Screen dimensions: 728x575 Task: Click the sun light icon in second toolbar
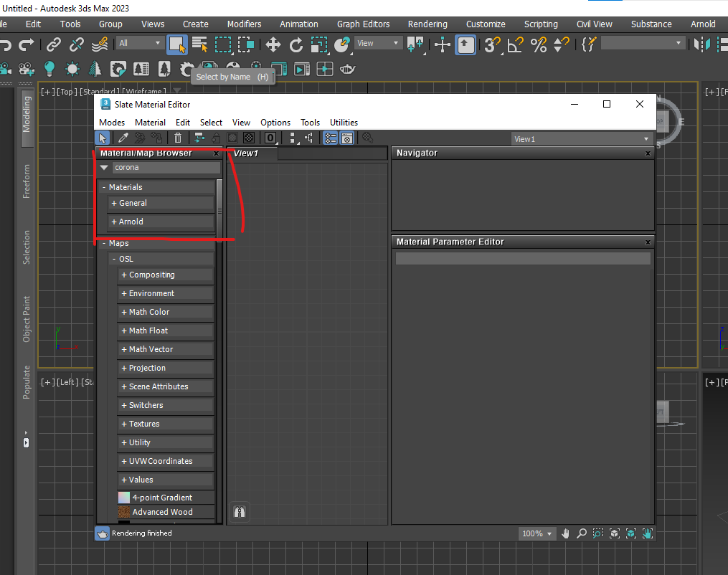(x=72, y=69)
